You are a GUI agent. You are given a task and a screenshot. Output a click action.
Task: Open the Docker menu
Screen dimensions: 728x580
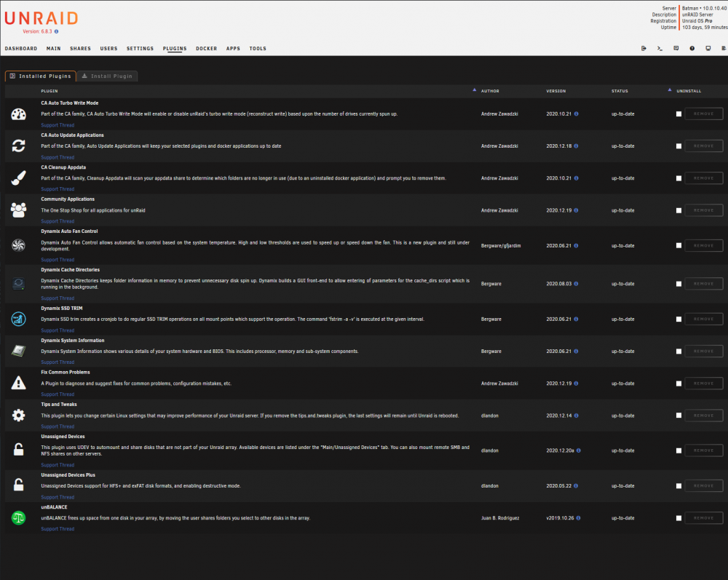[206, 49]
